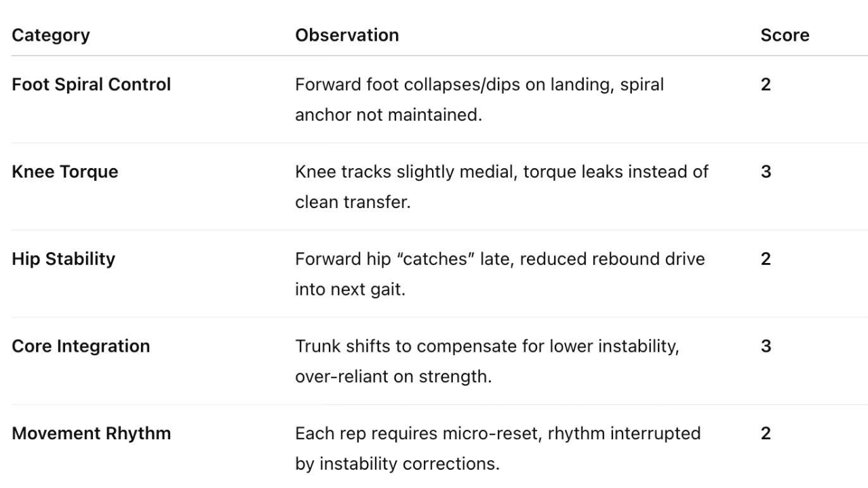Select the Movement Rhythm row label
This screenshot has height=488, width=868.
(x=91, y=433)
